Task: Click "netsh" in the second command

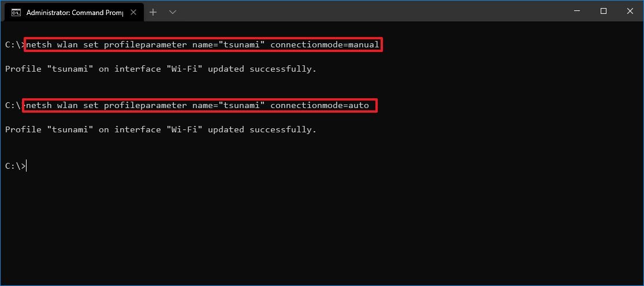Action: pos(39,106)
